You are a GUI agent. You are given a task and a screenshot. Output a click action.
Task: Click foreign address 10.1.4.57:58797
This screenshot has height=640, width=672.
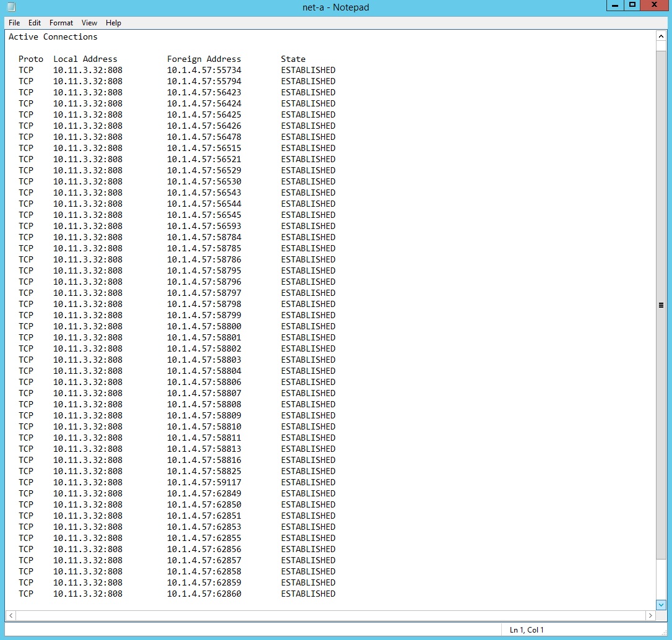click(x=204, y=293)
